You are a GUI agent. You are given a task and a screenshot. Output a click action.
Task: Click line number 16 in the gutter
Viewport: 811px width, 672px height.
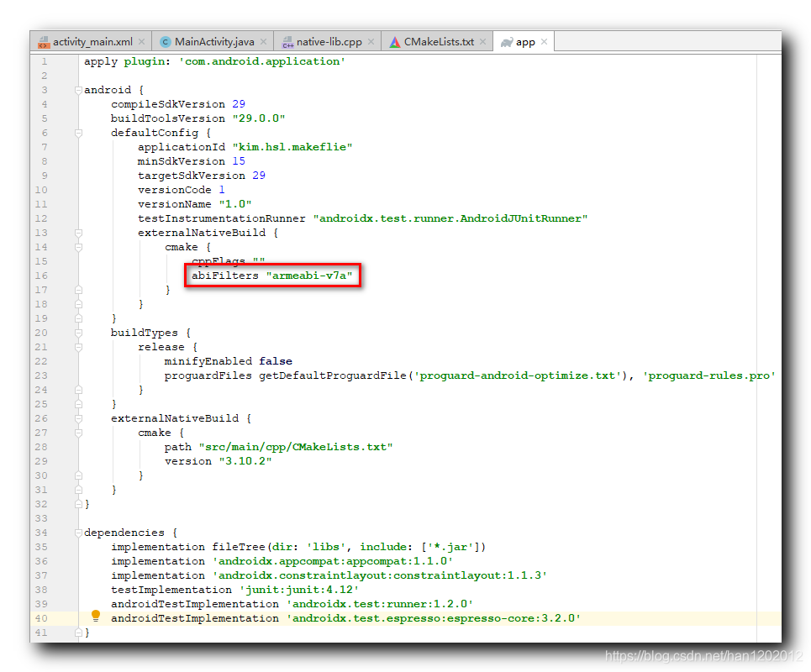pos(41,276)
